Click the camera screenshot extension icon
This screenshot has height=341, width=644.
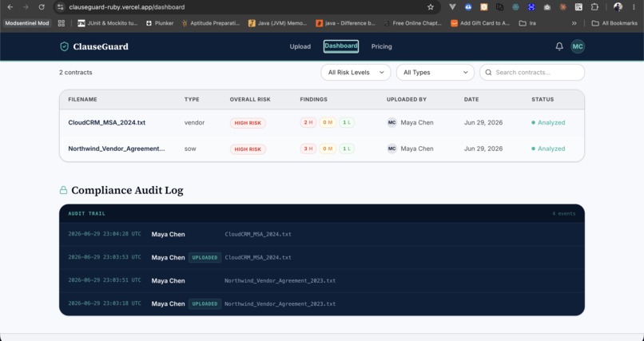click(x=547, y=7)
